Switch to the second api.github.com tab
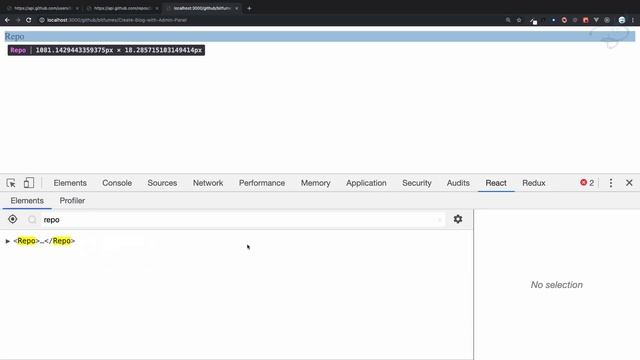Viewport: 640px width, 360px height. (122, 8)
